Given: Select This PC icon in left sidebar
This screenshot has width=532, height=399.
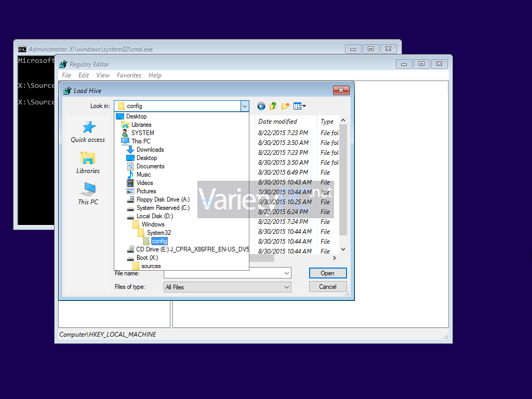Looking at the screenshot, I should (88, 189).
